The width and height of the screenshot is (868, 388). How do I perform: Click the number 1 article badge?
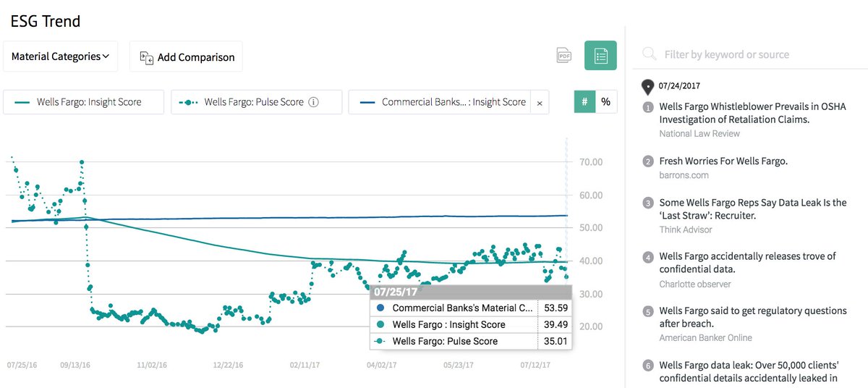click(x=648, y=107)
